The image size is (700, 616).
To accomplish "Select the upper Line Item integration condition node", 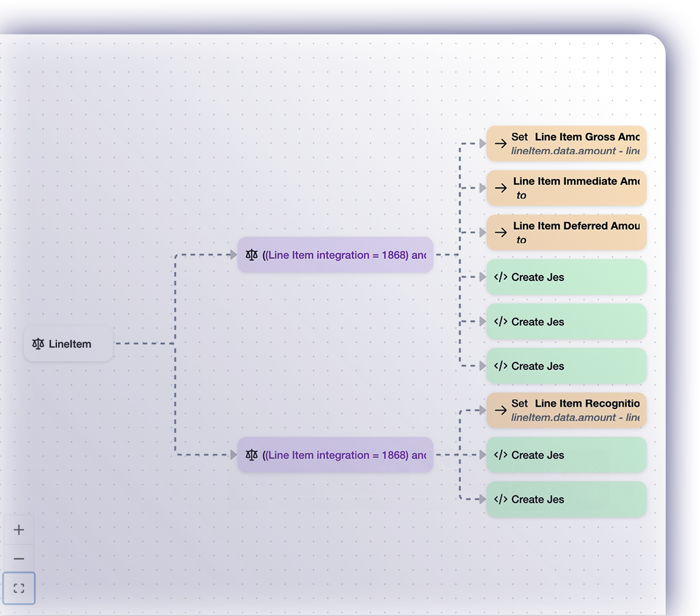I will click(x=335, y=255).
